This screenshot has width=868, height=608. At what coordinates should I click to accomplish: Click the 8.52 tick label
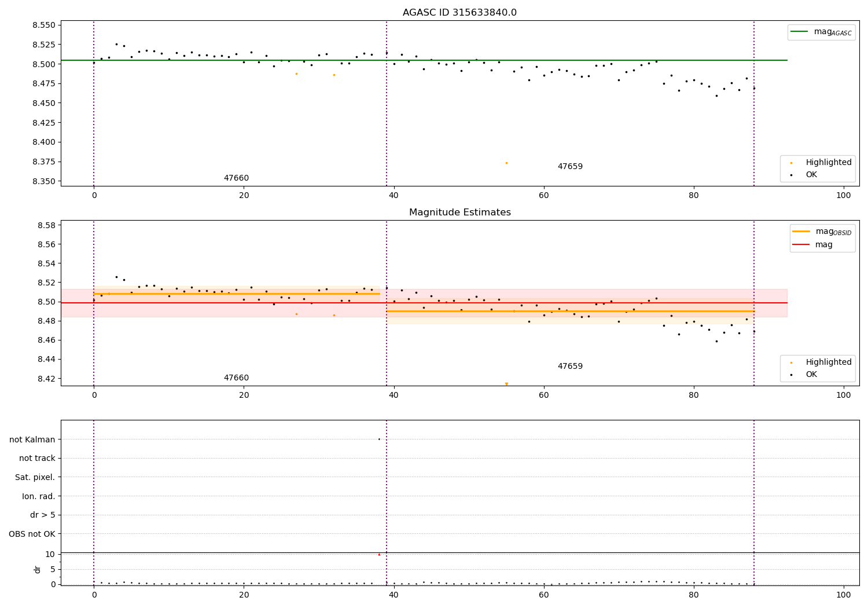click(x=46, y=283)
